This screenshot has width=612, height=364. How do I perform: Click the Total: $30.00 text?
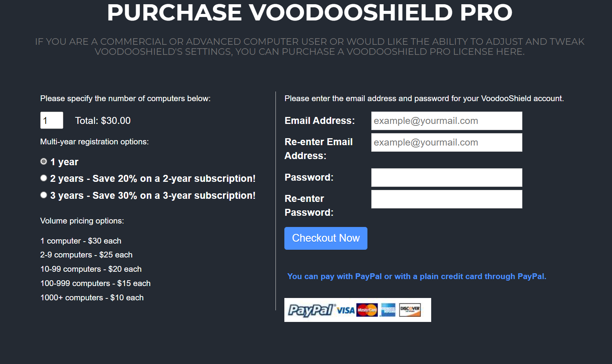pyautogui.click(x=103, y=121)
